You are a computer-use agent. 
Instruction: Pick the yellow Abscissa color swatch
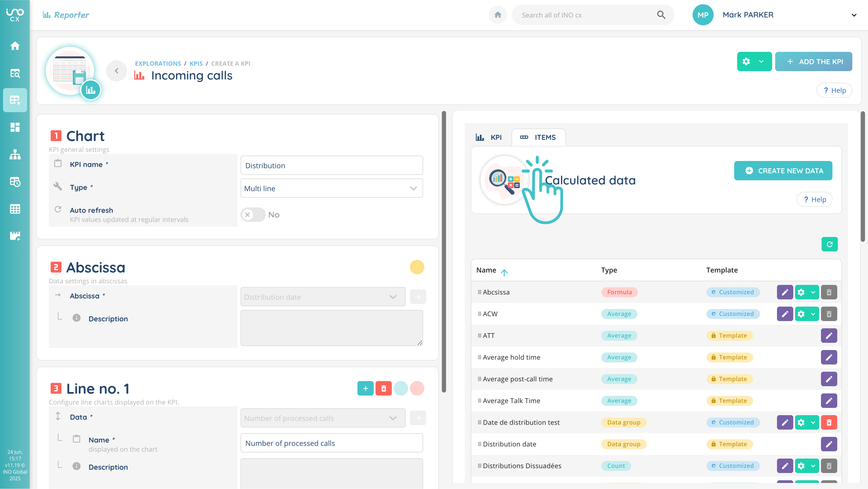click(x=417, y=267)
